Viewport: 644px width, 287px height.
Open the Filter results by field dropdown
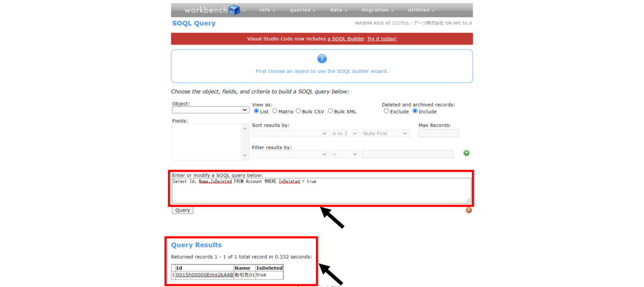[290, 154]
